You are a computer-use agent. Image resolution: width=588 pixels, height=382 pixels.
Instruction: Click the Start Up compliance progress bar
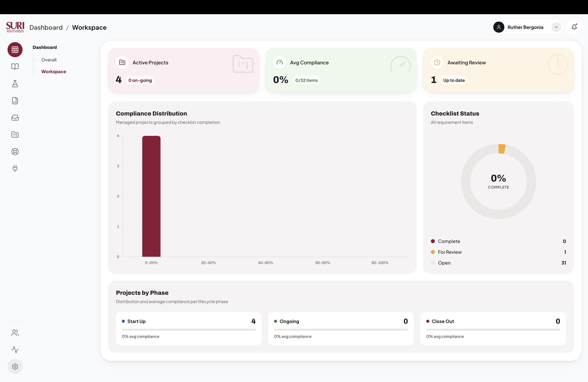tap(189, 330)
